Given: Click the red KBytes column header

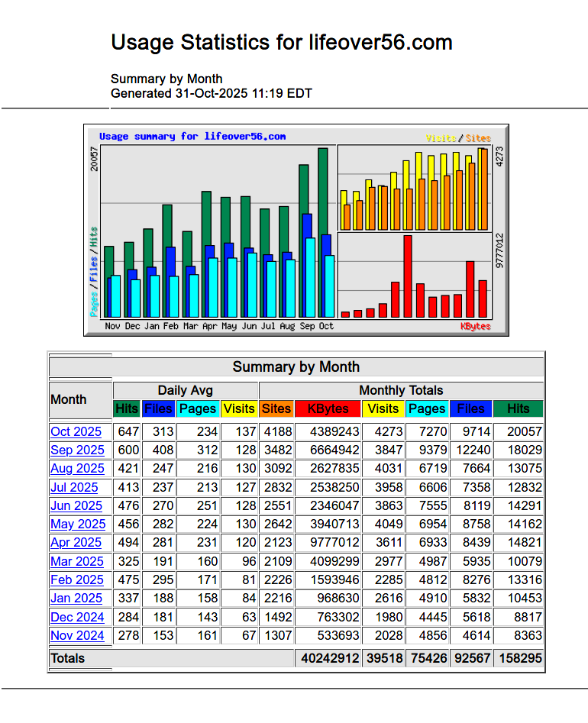Looking at the screenshot, I should (x=328, y=408).
